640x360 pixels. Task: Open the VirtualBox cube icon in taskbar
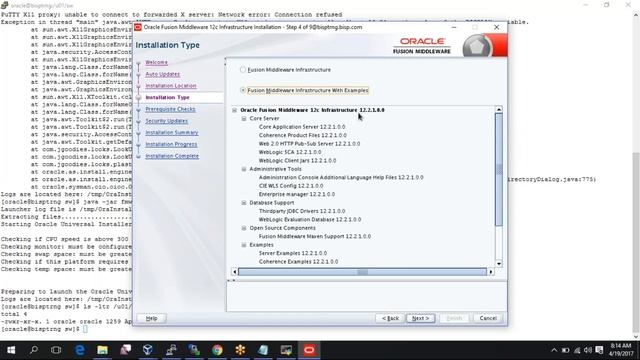[148, 350]
